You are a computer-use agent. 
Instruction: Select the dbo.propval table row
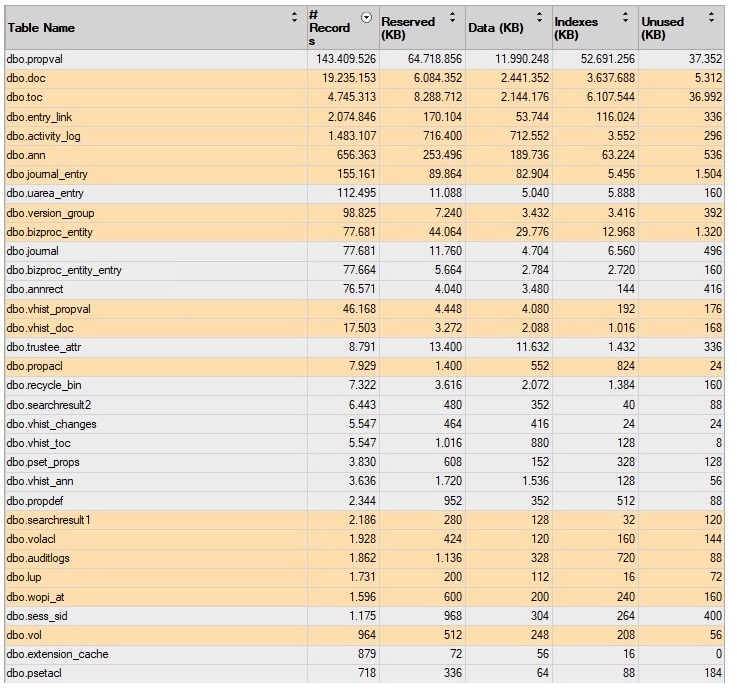[x=35, y=60]
